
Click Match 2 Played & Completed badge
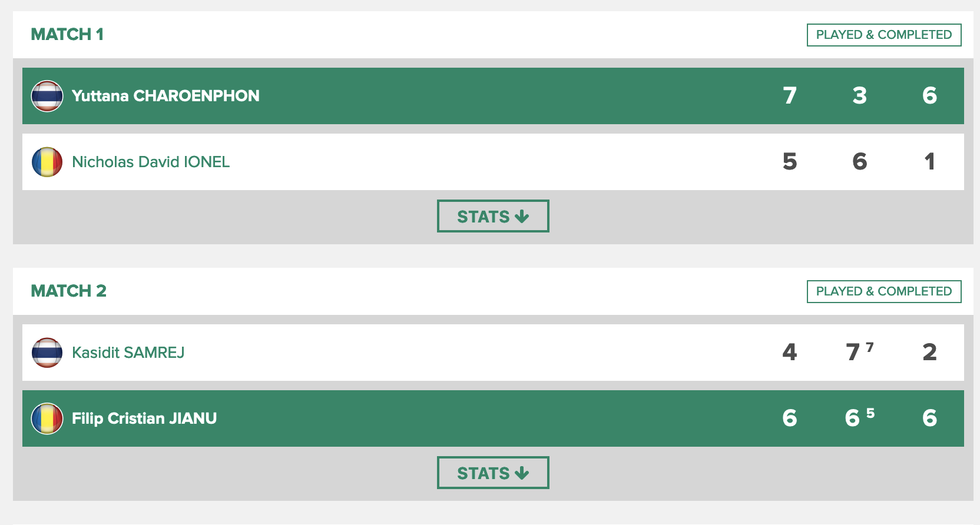[883, 291]
